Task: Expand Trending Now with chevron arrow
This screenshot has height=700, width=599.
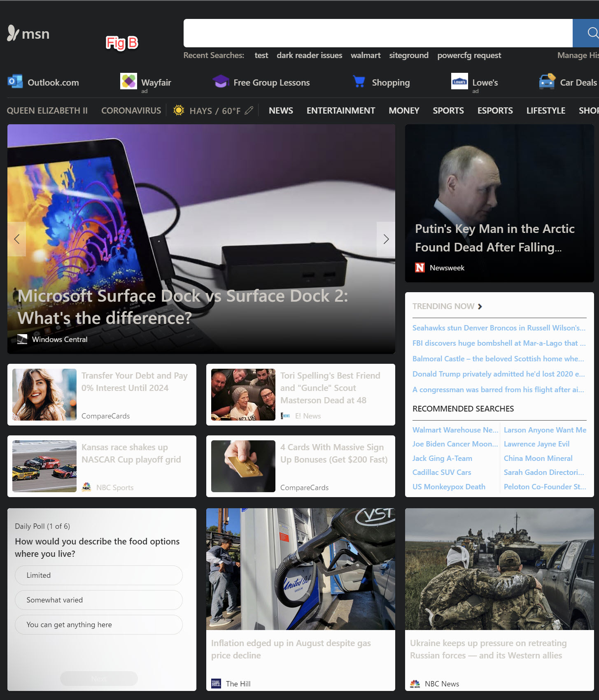Action: (480, 306)
